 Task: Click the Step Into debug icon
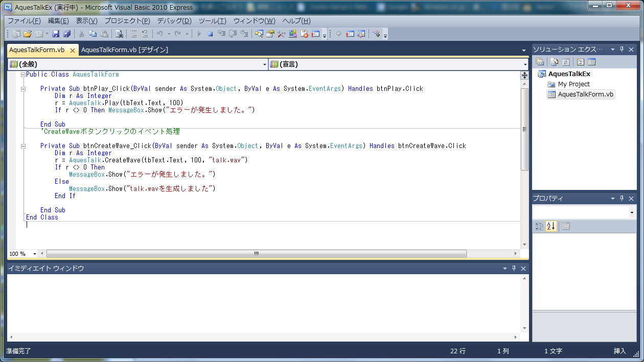(221, 34)
